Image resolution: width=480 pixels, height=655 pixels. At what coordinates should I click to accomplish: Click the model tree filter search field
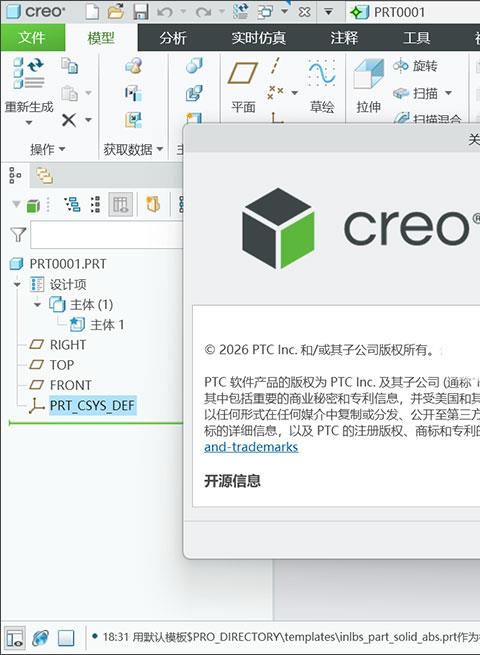click(x=107, y=235)
